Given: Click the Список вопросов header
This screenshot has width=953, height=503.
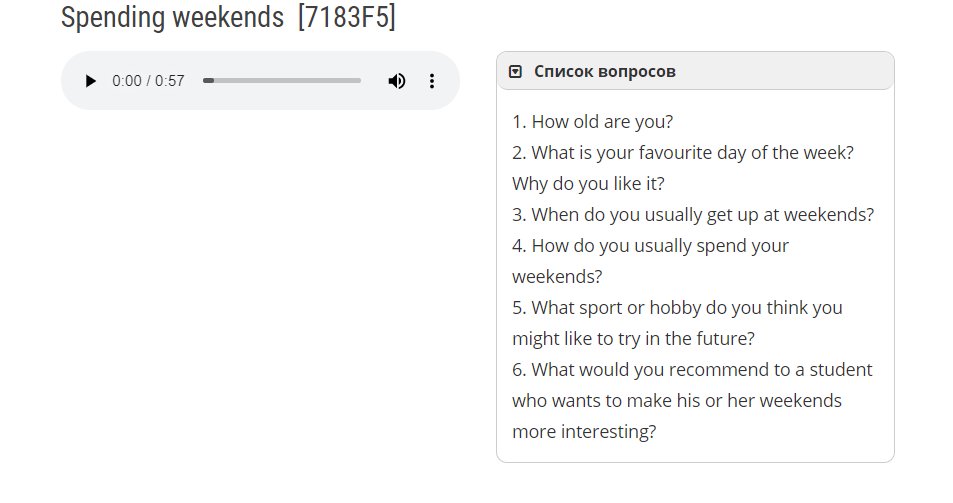Looking at the screenshot, I should pos(695,71).
